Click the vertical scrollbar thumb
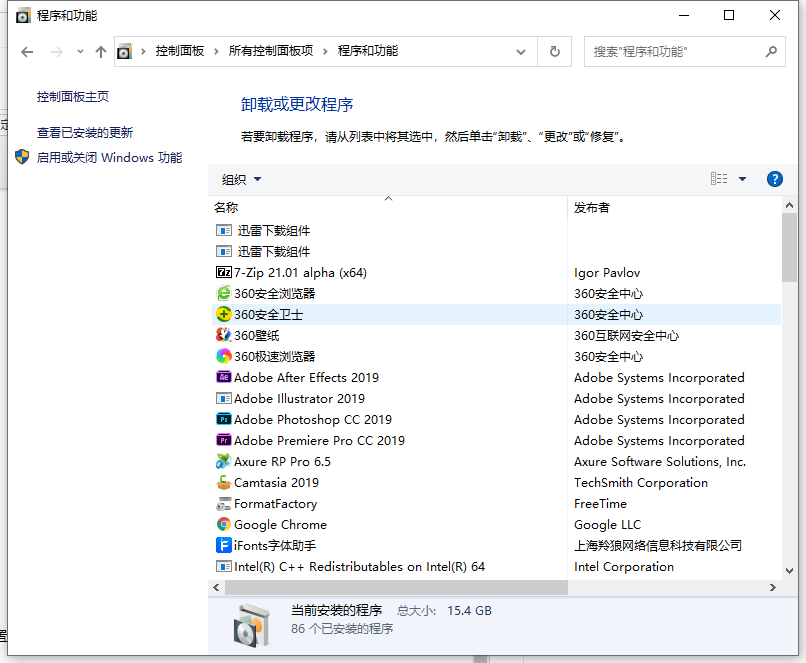The image size is (806, 663). click(789, 247)
